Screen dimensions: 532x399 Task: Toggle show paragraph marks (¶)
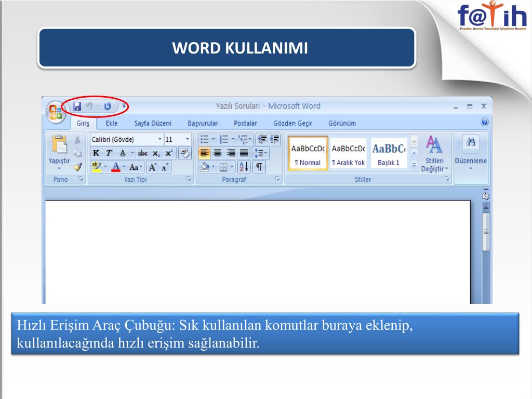point(259,167)
